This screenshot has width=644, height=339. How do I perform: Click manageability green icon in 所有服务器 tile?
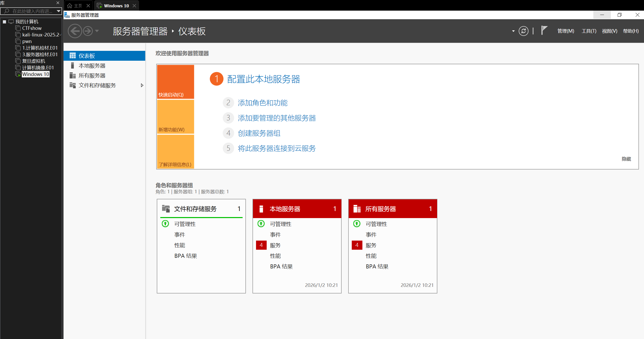tap(357, 224)
